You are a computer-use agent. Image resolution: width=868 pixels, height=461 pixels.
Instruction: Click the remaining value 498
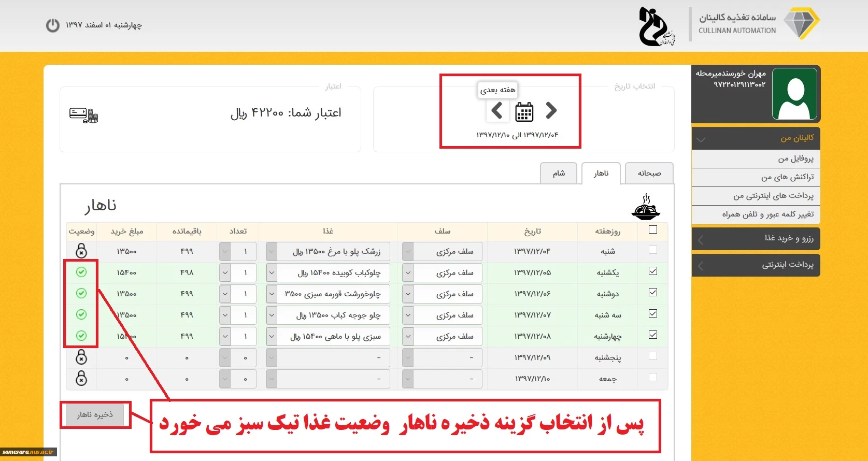(187, 272)
